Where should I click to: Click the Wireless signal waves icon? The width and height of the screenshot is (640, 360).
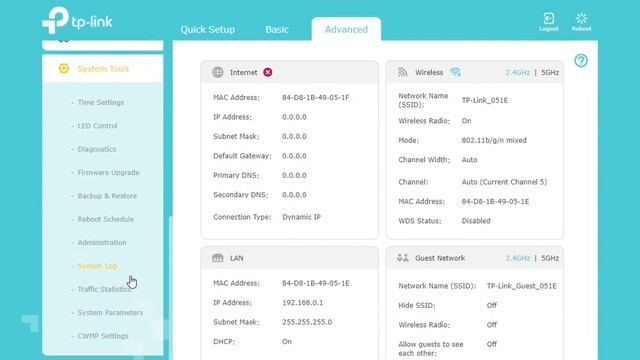coord(403,72)
